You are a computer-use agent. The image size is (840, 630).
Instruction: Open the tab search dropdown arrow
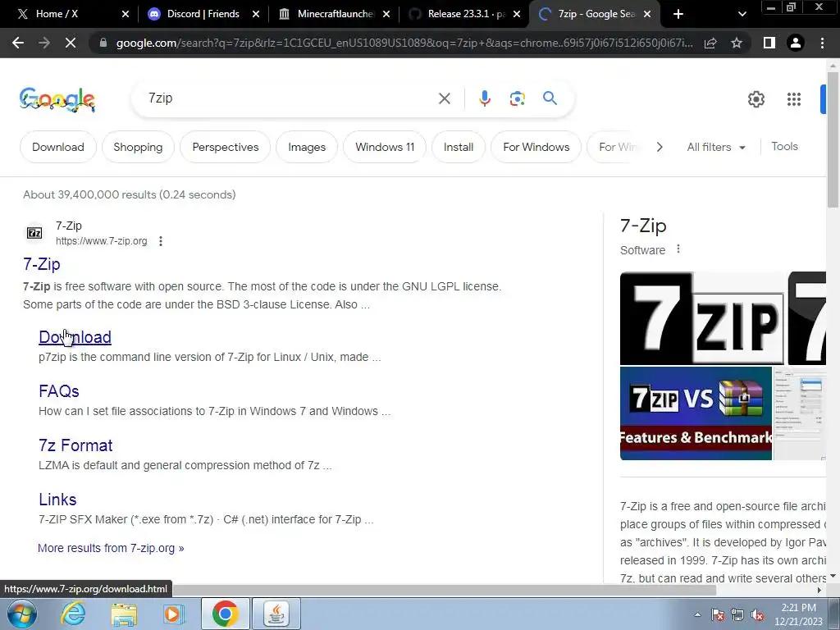(x=742, y=14)
